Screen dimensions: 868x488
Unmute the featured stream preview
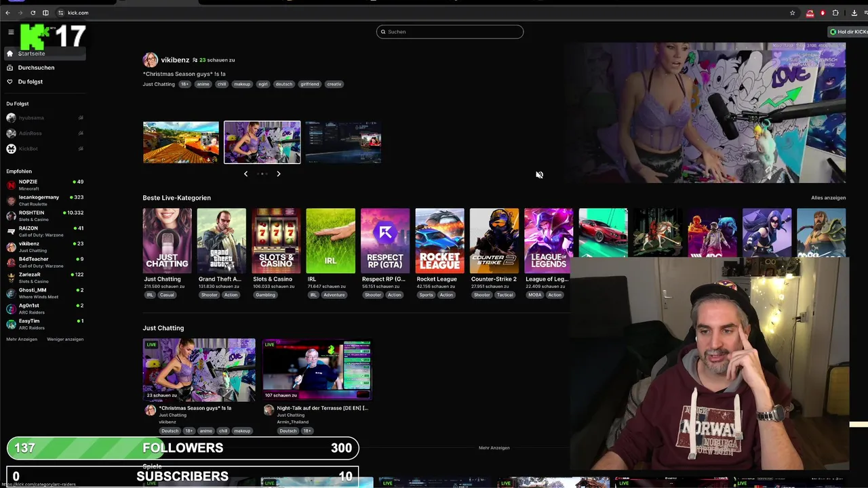(x=539, y=175)
